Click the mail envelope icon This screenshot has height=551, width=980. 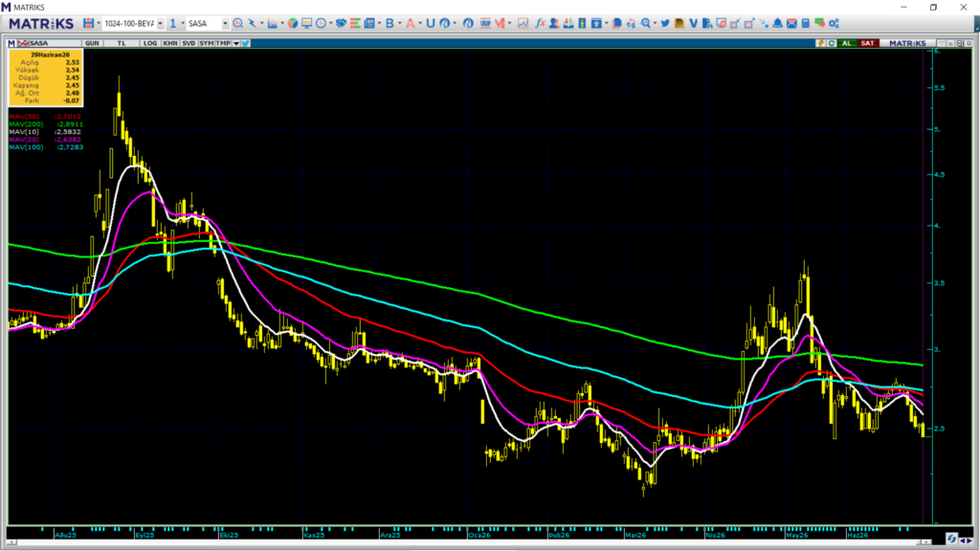click(x=791, y=23)
